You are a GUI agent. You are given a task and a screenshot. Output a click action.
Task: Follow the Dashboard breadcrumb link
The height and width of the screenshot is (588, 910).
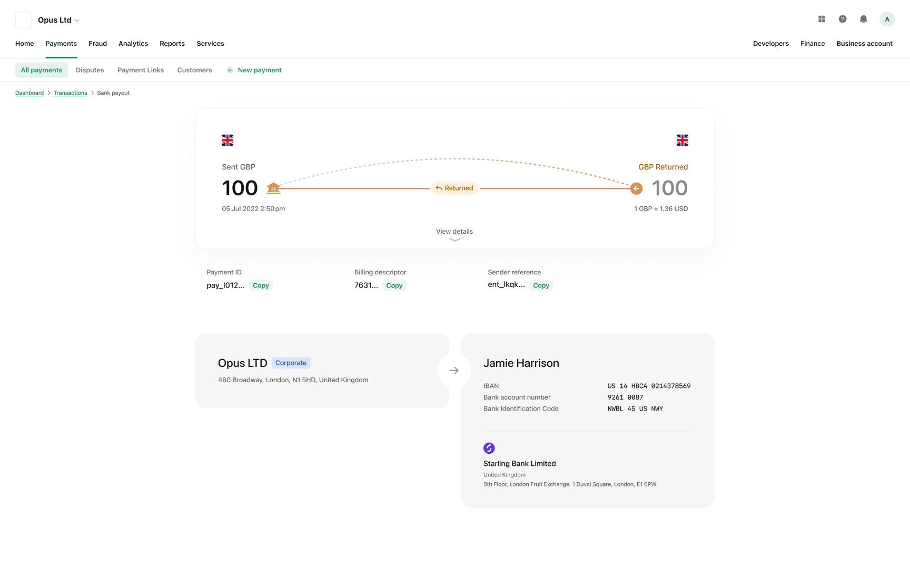tap(29, 93)
